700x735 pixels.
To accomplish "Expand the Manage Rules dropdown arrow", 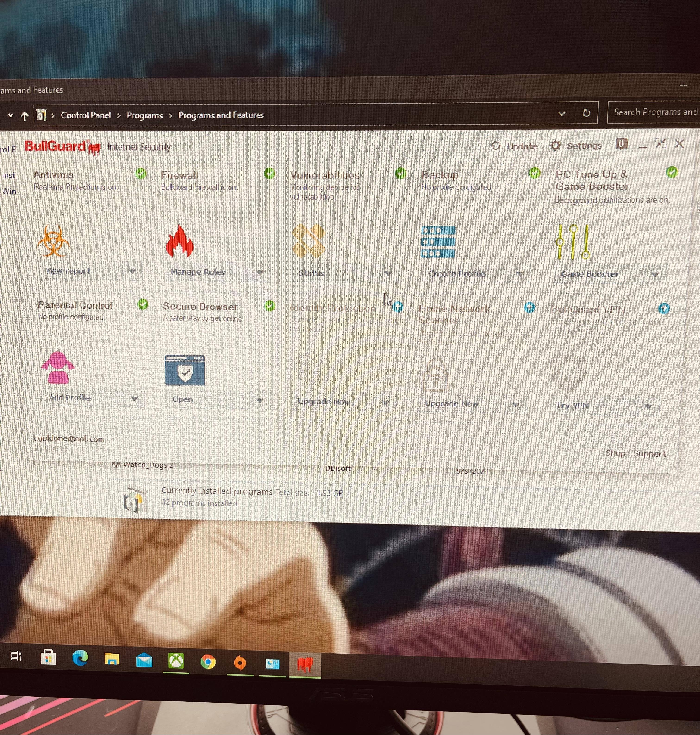I will (259, 273).
